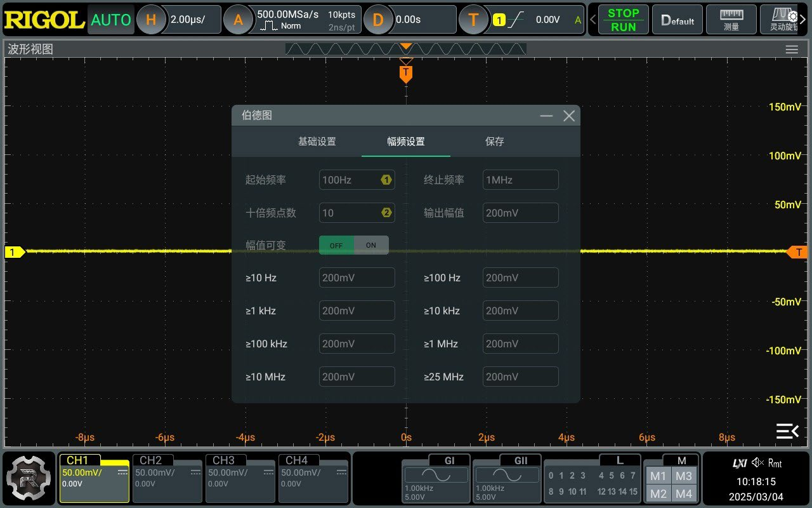Viewport: 812px width, 508px height.
Task: Click the LXI network status icon
Action: 740,464
